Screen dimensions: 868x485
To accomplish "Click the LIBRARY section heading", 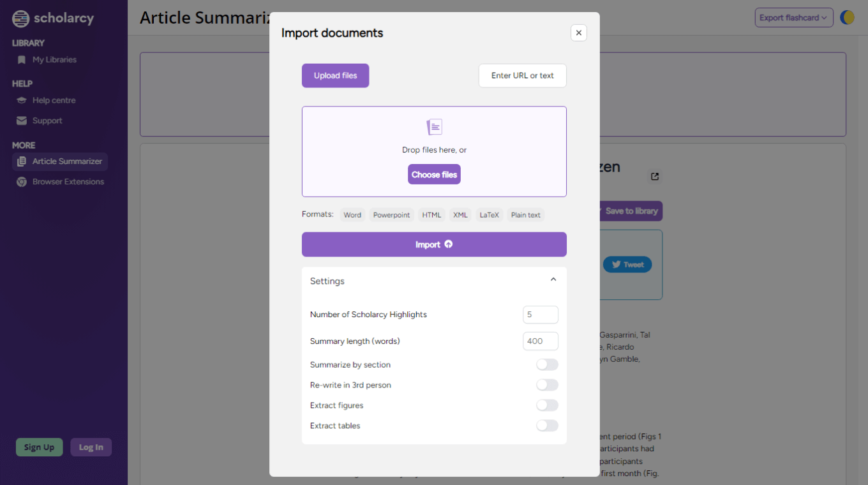I will 28,43.
